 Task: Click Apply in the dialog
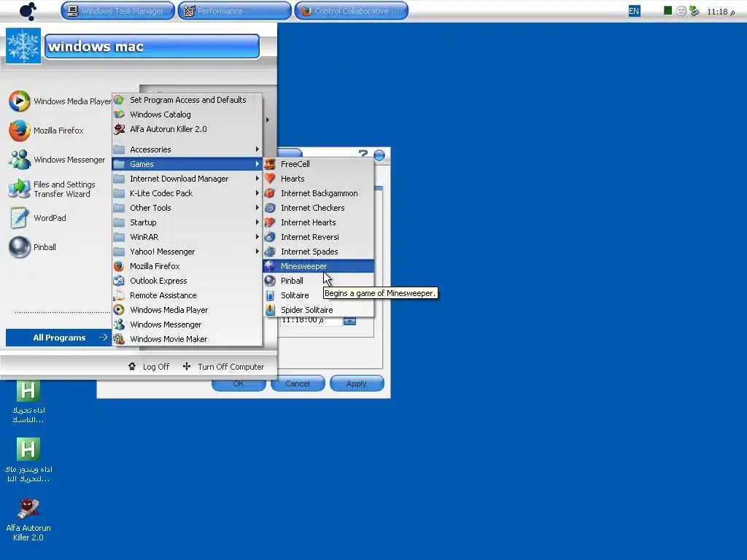click(356, 384)
